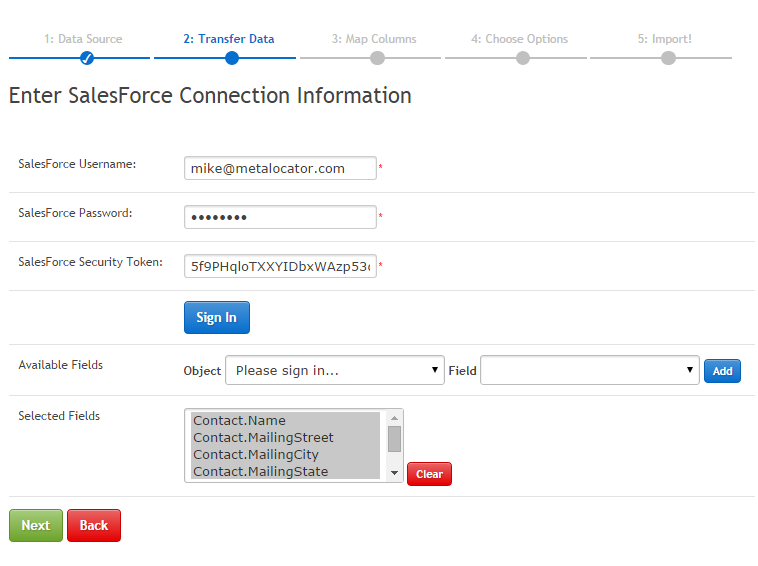
Task: Select Contact.MailingCity in the list
Action: click(x=286, y=454)
